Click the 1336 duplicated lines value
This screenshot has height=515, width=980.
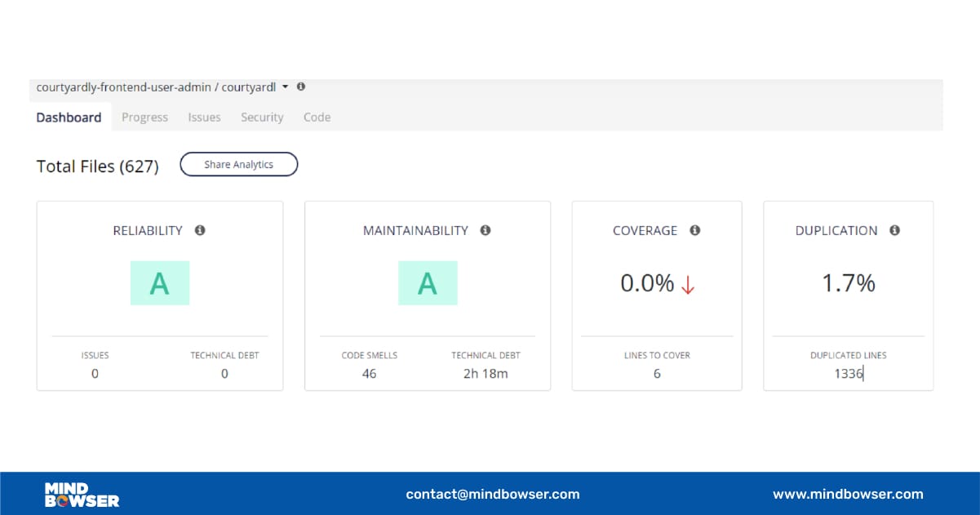[x=849, y=373]
